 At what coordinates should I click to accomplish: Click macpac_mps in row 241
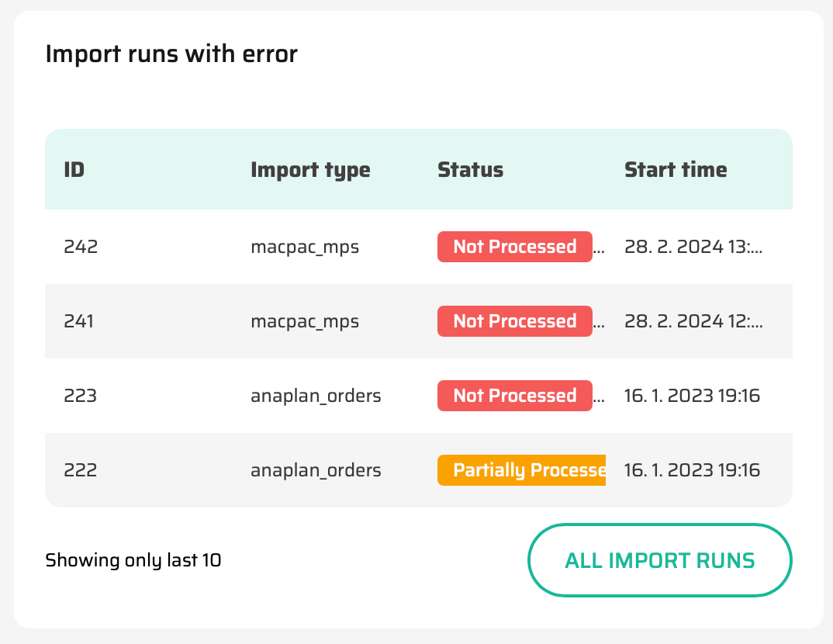pos(305,321)
